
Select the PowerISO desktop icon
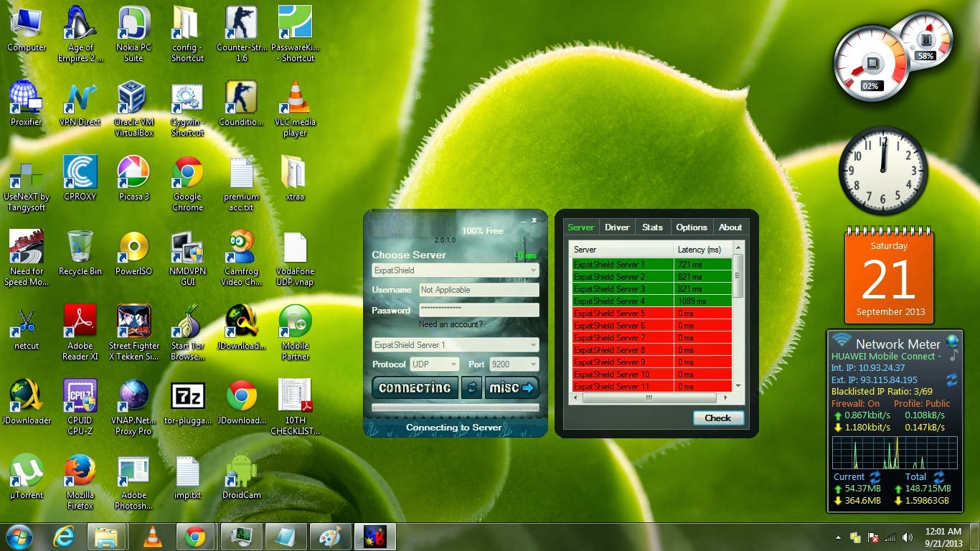[x=133, y=253]
